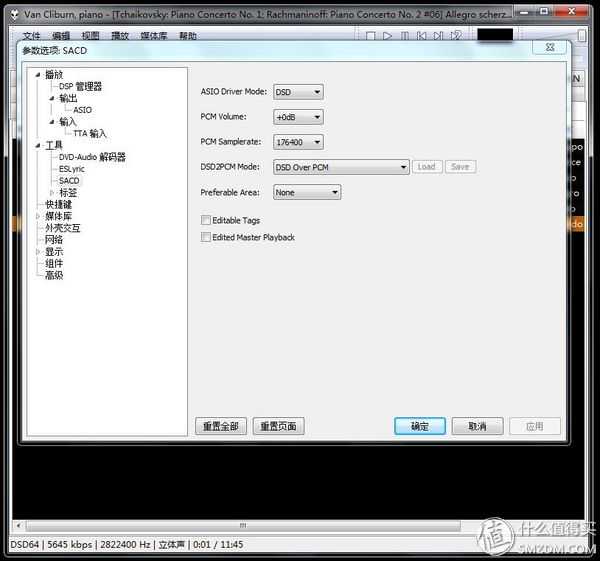Image resolution: width=600 pixels, height=561 pixels.
Task: Click the Pause playback toolbar icon
Action: pyautogui.click(x=404, y=36)
